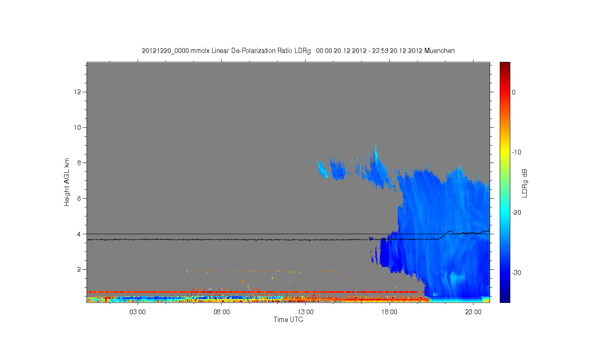Click the height tick label 6
Image resolution: width=607 pixels, height=364 pixels.
(80, 199)
